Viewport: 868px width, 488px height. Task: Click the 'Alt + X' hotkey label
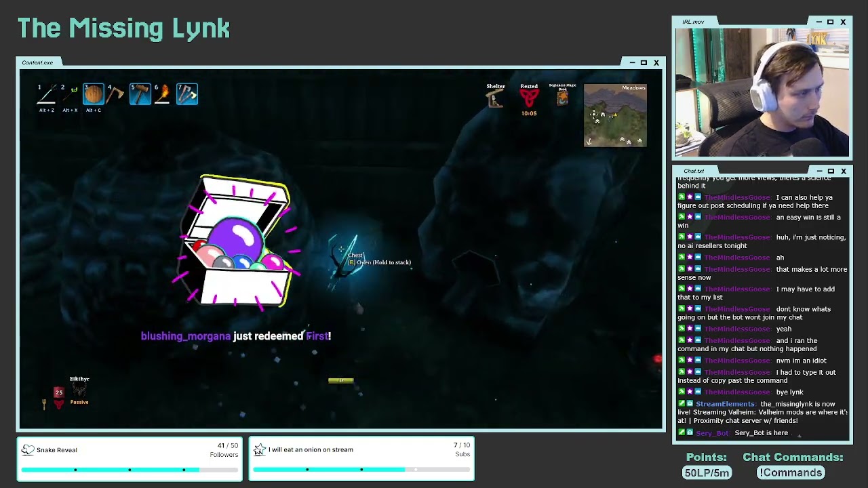[x=70, y=110]
